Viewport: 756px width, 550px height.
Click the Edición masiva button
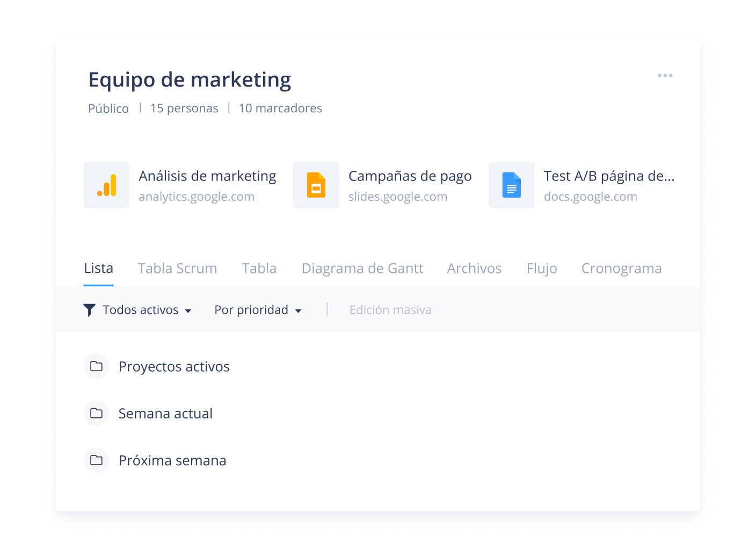(390, 310)
